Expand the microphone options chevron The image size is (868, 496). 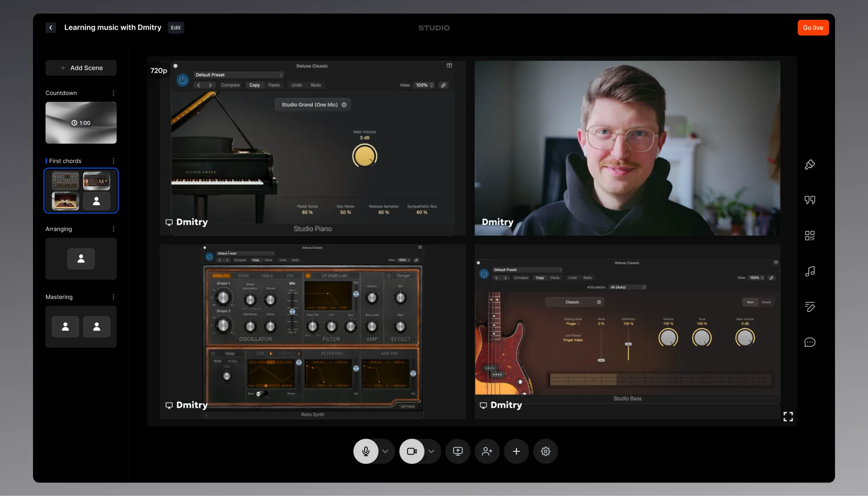[x=385, y=451]
